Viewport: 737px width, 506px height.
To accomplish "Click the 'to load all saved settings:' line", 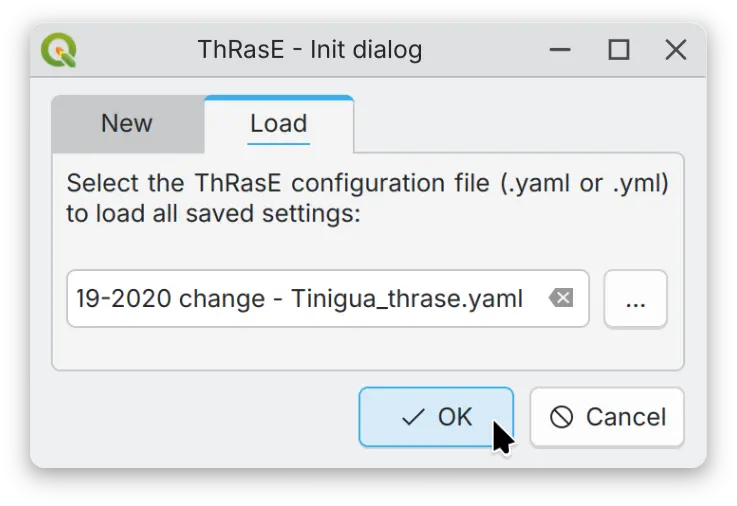I will tap(212, 214).
